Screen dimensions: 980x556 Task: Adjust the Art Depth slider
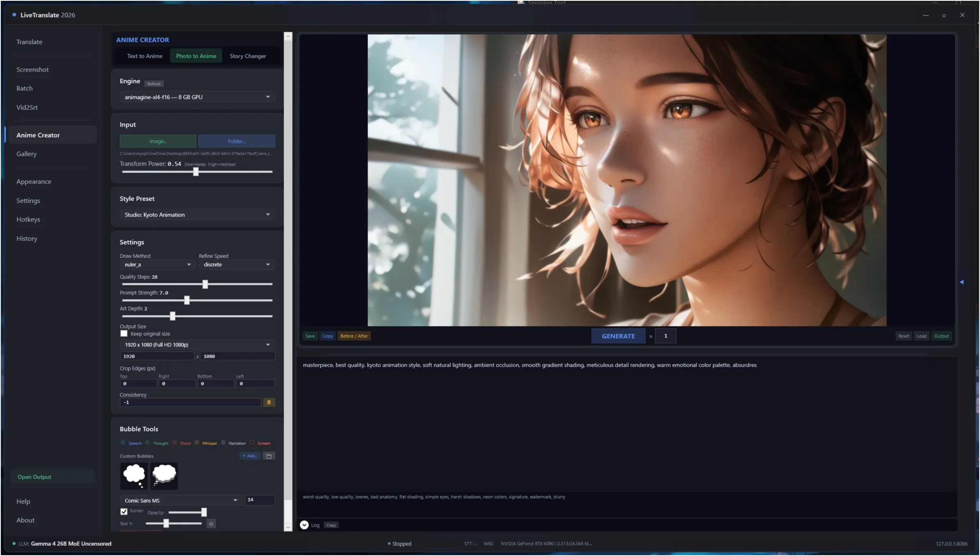point(197,316)
